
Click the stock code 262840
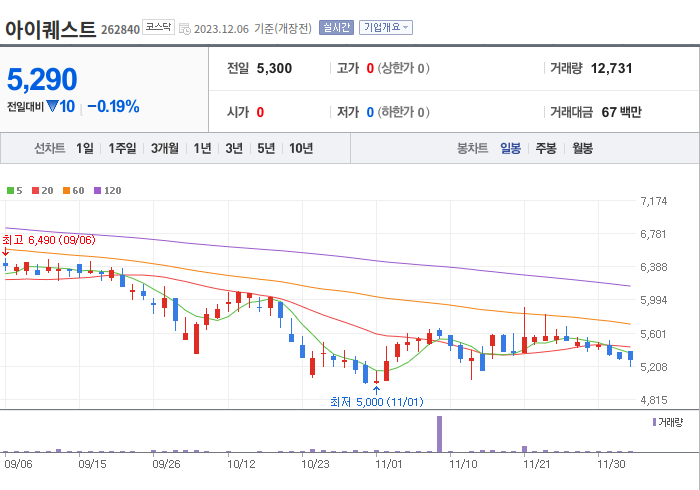(121, 30)
